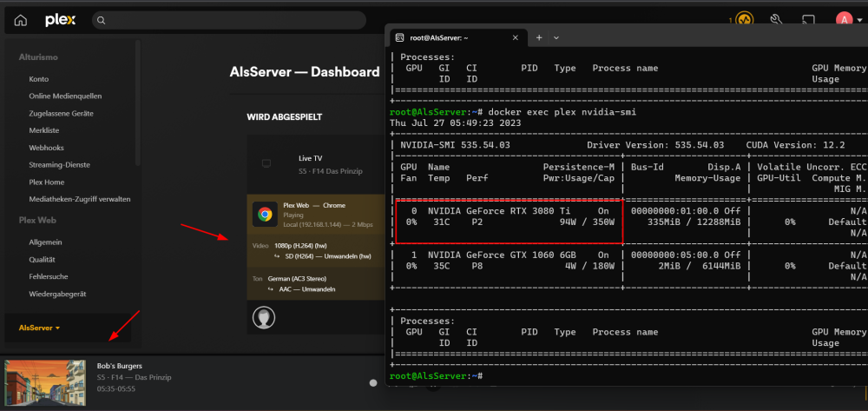Image resolution: width=868 pixels, height=411 pixels.
Task: Click S5 · F14 — Das Prinzip in player bar
Action: pyautogui.click(x=134, y=378)
